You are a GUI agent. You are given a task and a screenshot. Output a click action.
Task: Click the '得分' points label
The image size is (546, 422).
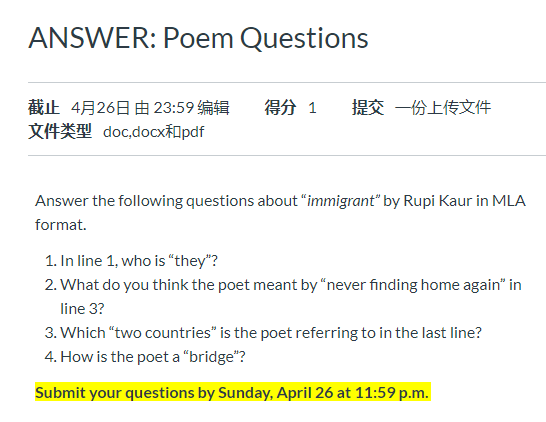click(x=280, y=108)
